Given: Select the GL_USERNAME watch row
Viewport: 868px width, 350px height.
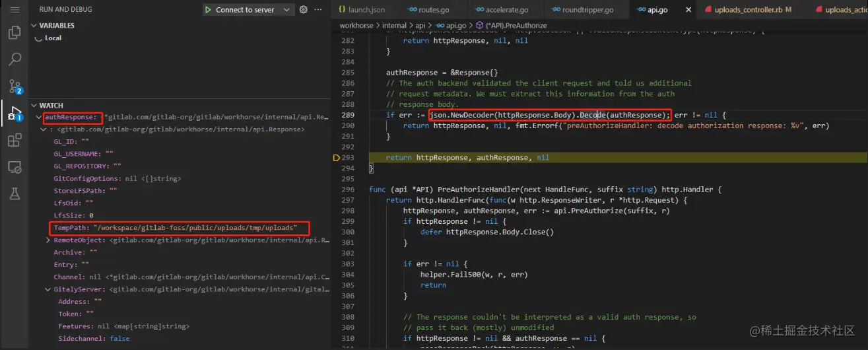Looking at the screenshot, I should [x=180, y=155].
